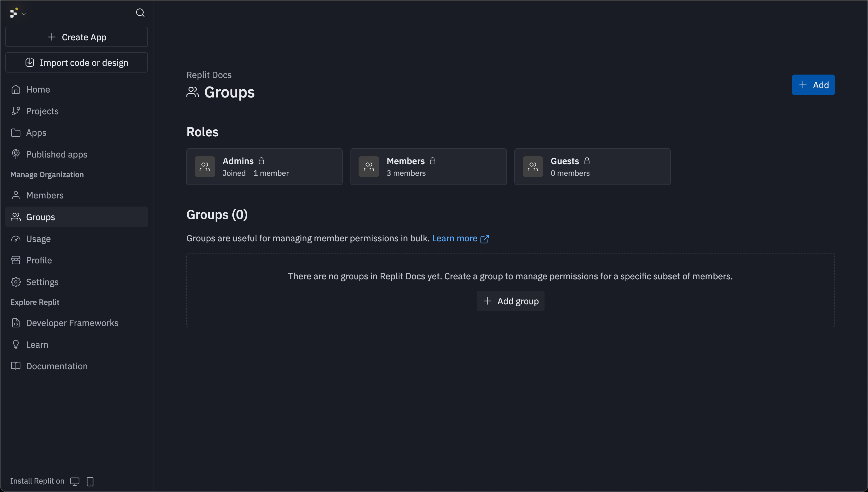
Task: Go to Usage in the sidebar
Action: tap(38, 239)
